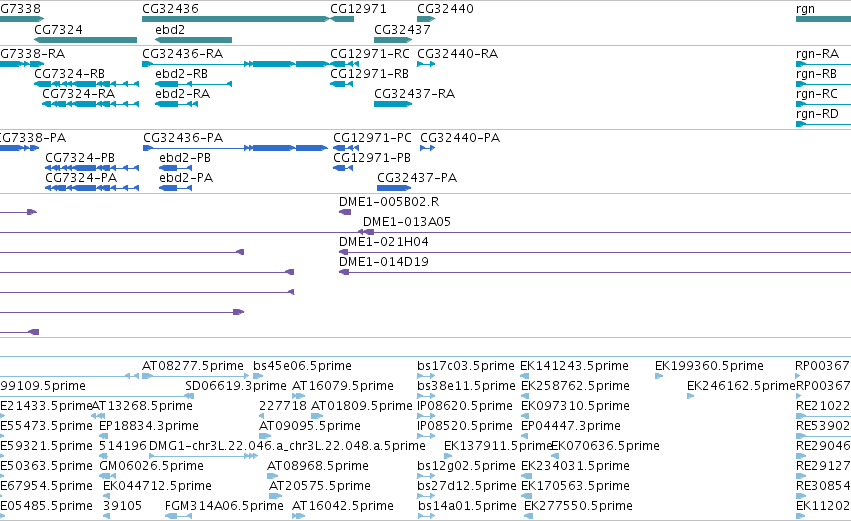
Task: Open EST label AT09095.5prime
Action: (309, 426)
